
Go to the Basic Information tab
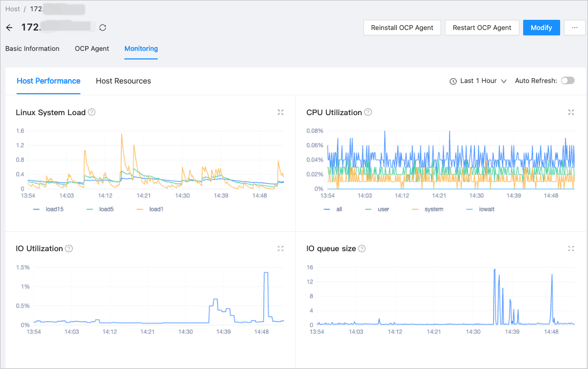point(32,49)
